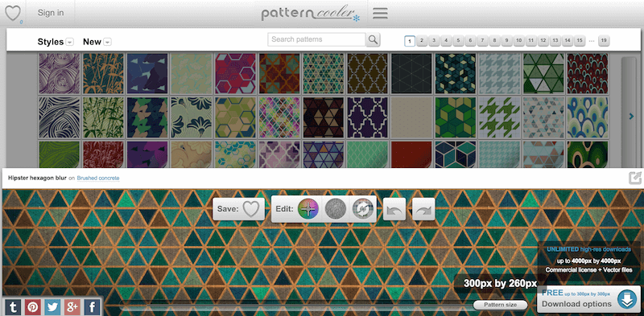Select the magenta hexagon cube thumbnail
This screenshot has width=644, height=316.
235,73
